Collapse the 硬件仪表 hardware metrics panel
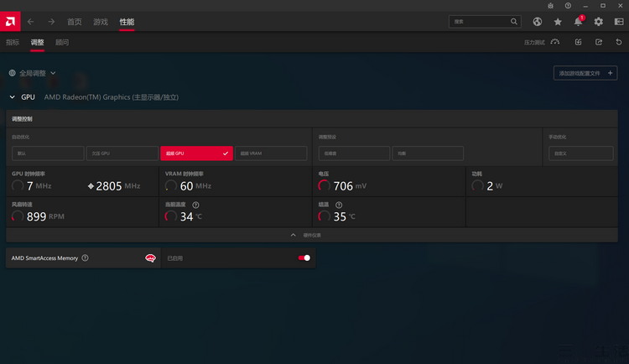The width and height of the screenshot is (629, 364). [x=312, y=235]
